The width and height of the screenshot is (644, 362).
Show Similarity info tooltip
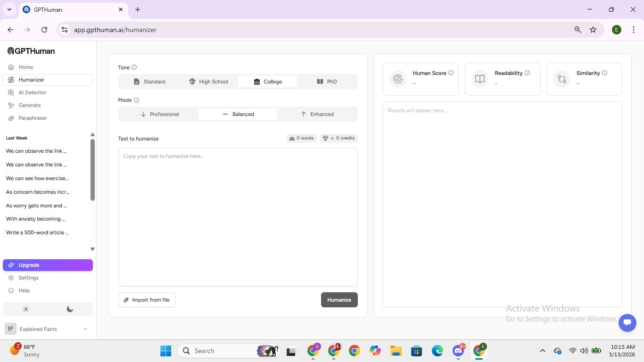pyautogui.click(x=604, y=73)
